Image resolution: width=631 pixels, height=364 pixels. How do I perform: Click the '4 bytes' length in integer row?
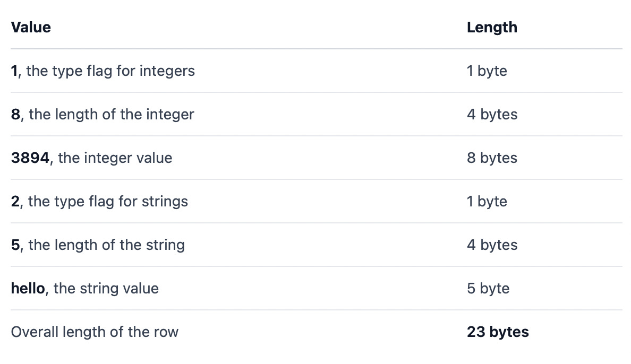[x=492, y=114]
